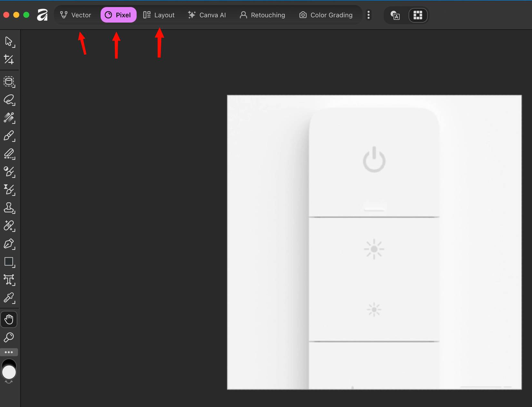This screenshot has height=407, width=532.
Task: Select the Zoom tool
Action: pos(9,337)
